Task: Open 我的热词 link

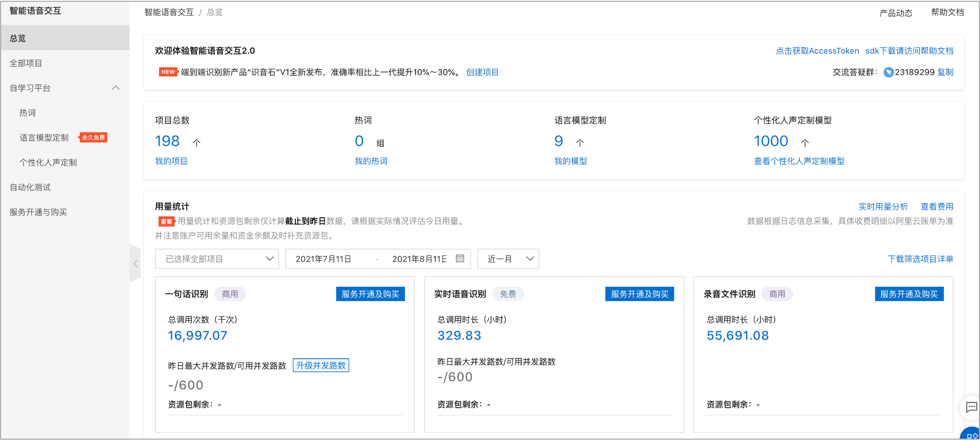Action: 371,161
